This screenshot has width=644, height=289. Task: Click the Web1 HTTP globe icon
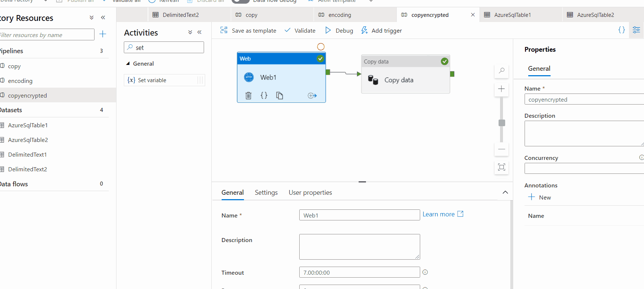249,77
